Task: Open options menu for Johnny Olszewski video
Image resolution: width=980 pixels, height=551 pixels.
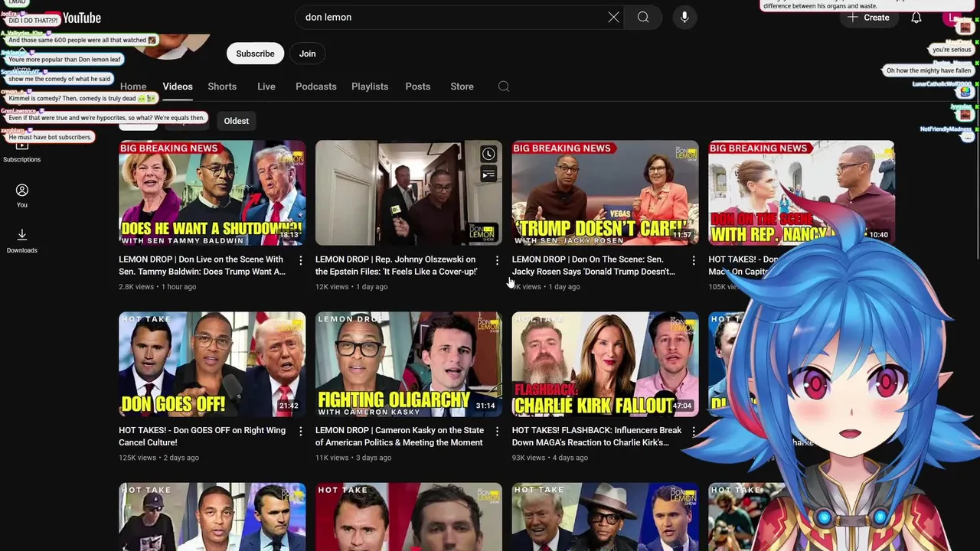Action: click(498, 261)
